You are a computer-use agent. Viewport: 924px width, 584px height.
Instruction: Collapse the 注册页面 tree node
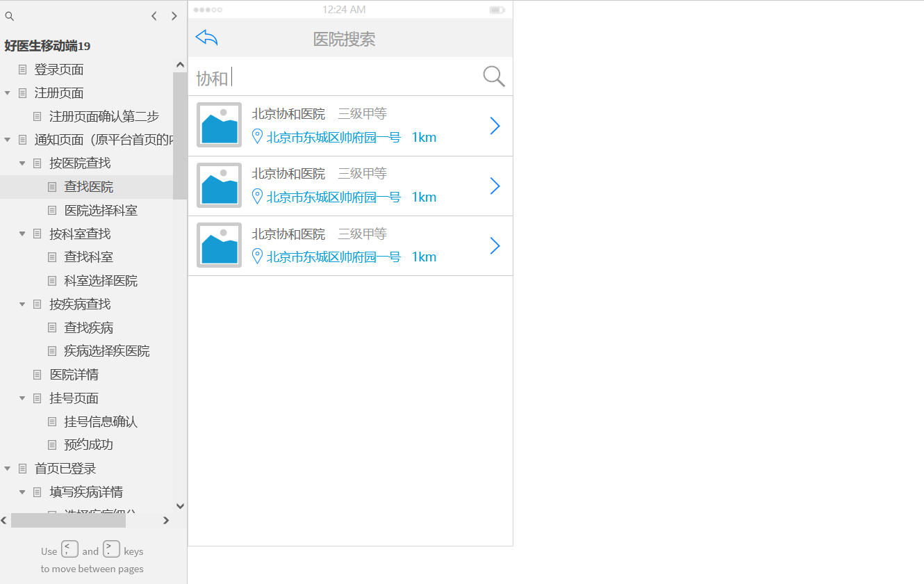[x=8, y=93]
